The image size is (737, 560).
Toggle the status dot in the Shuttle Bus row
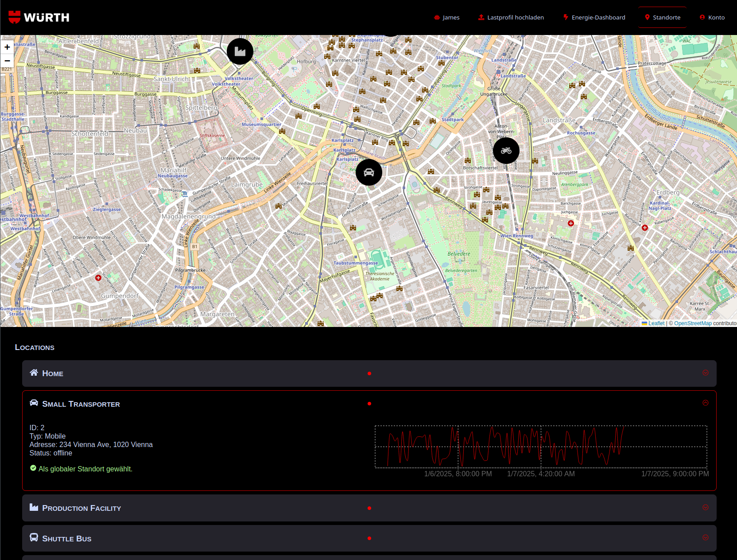(x=369, y=538)
